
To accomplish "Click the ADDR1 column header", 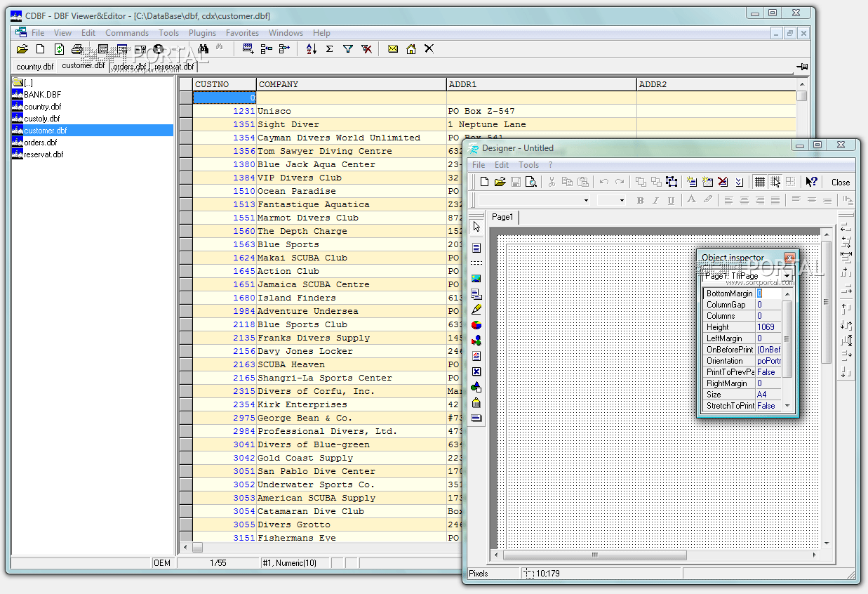I will click(542, 84).
